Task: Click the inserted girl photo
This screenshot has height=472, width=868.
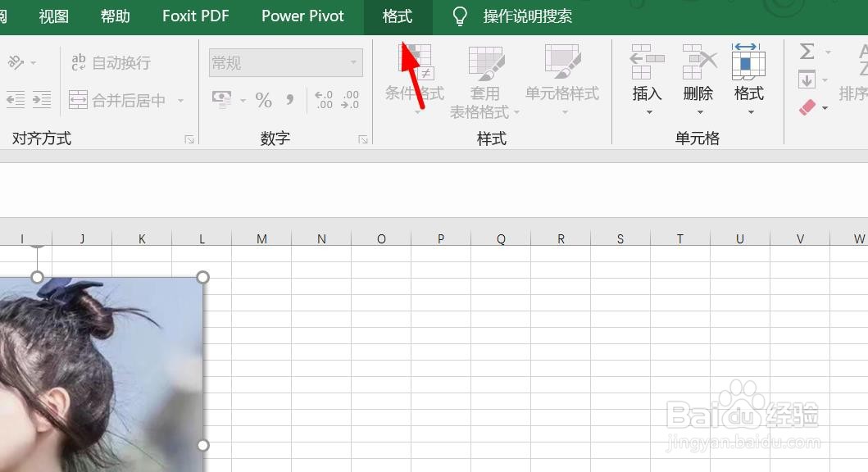Action: (102, 374)
